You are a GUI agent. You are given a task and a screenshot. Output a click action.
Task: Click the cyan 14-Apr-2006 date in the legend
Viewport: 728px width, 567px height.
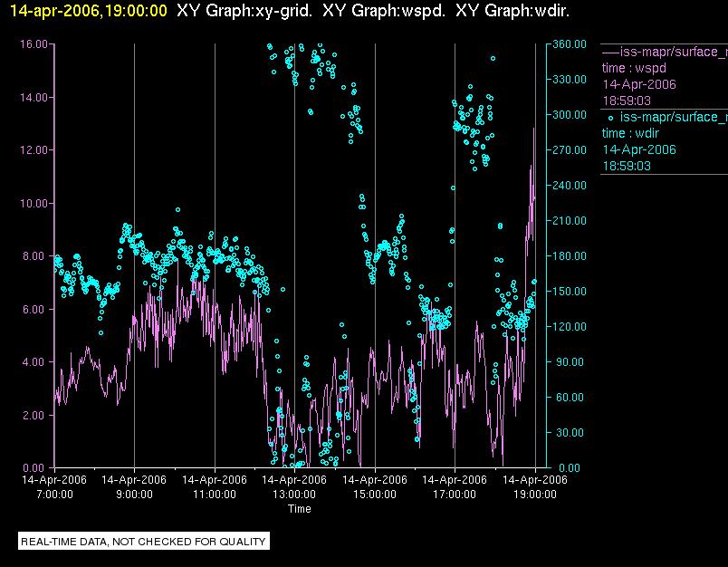tap(639, 149)
